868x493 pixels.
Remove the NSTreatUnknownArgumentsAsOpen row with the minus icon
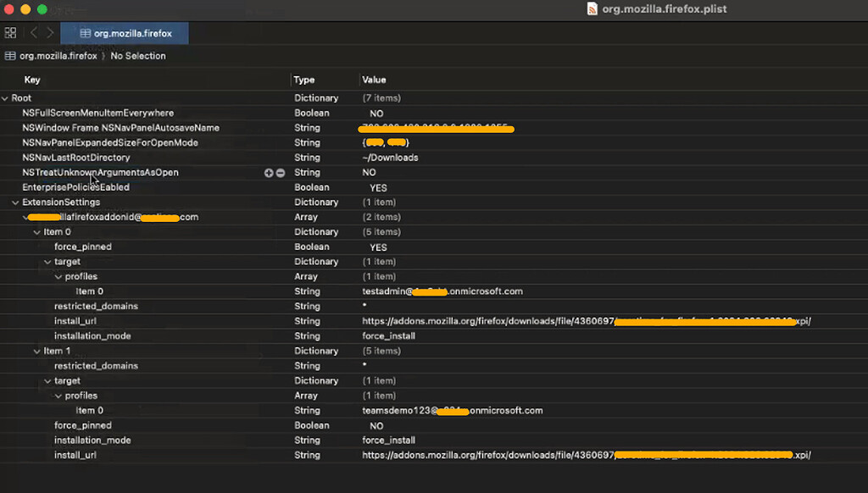[280, 172]
